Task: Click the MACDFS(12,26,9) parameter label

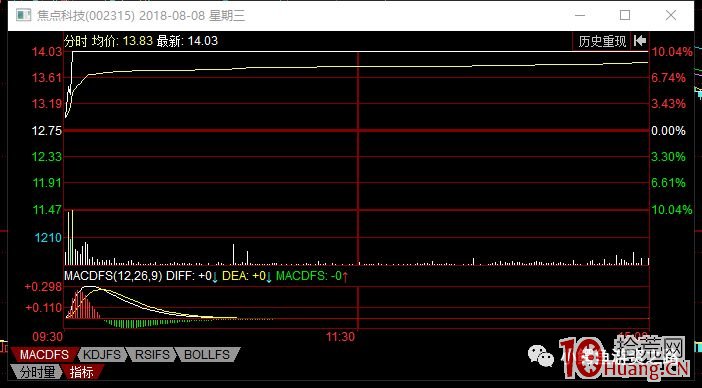Action: [x=113, y=276]
